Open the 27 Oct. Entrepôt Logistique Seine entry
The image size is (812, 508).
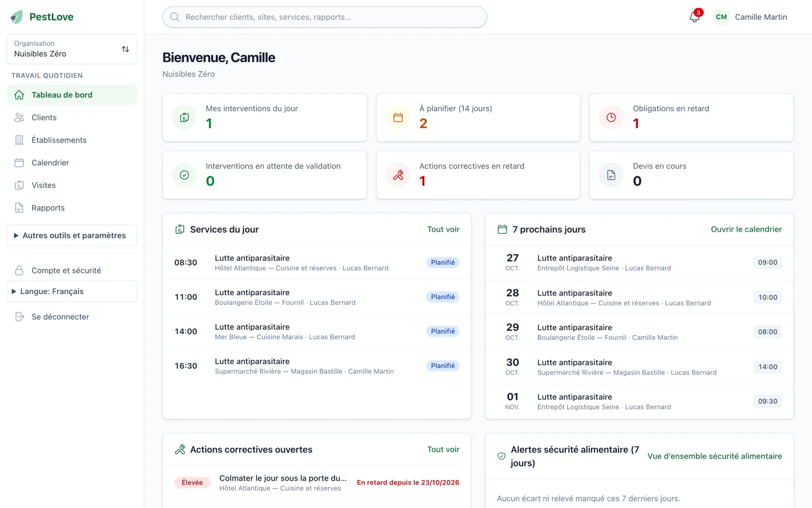(639, 263)
